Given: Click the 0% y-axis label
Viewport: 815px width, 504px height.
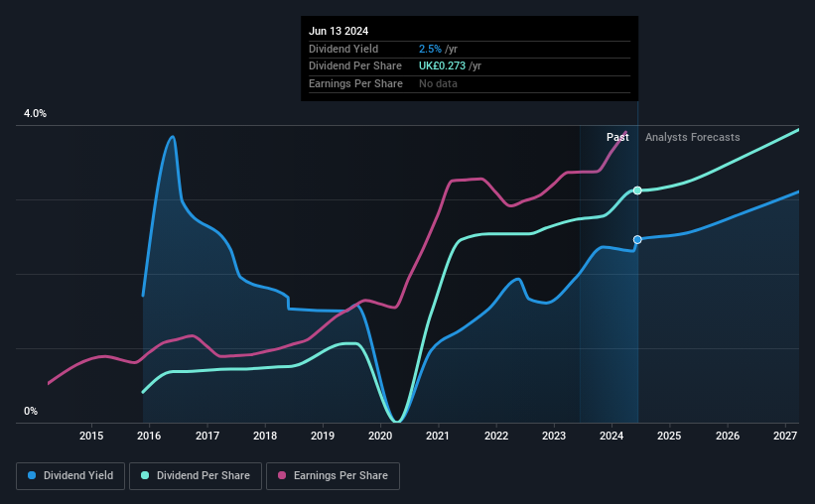Looking at the screenshot, I should (31, 411).
